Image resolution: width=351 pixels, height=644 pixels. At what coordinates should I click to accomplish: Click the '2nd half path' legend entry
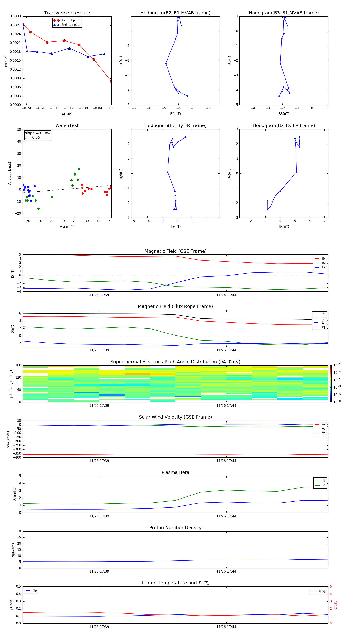pyautogui.click(x=67, y=25)
